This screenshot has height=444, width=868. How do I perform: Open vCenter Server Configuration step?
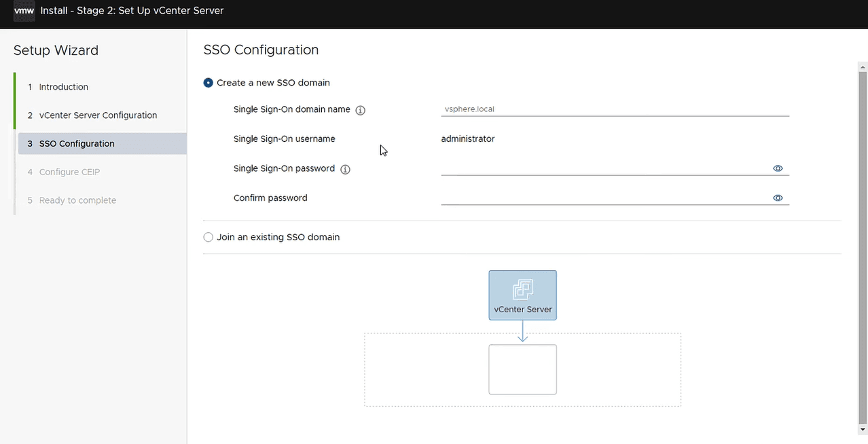coord(98,115)
